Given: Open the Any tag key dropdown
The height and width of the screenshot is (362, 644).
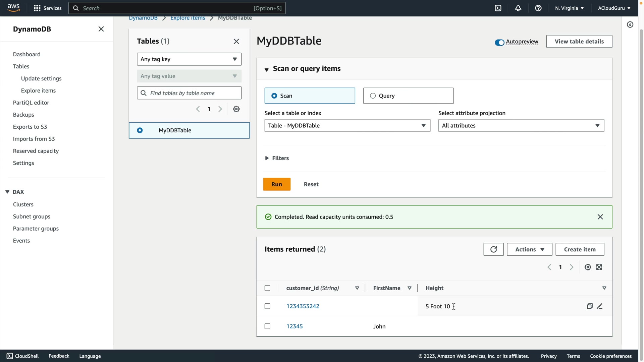Looking at the screenshot, I should (189, 59).
